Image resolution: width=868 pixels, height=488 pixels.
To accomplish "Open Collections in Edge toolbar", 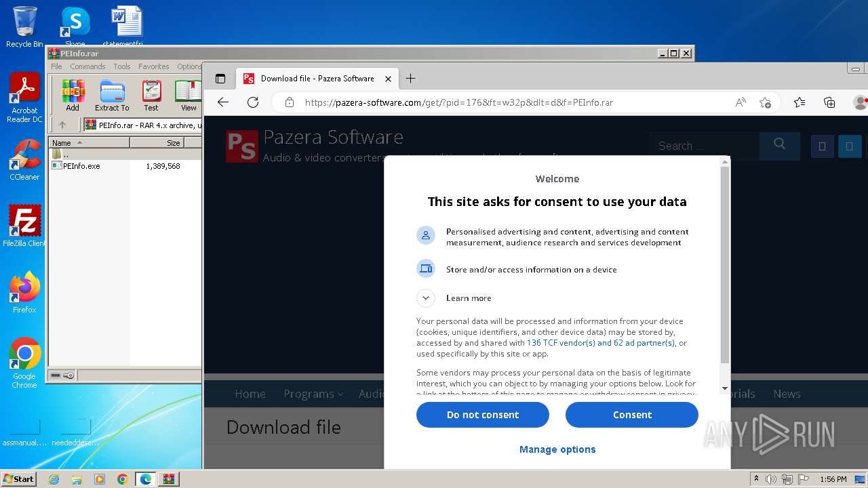I will tap(829, 102).
